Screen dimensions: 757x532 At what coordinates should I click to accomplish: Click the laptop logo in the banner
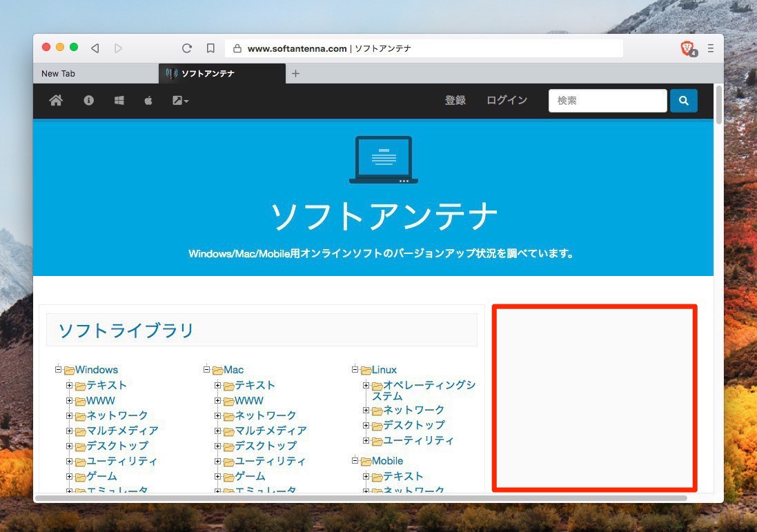coord(384,160)
